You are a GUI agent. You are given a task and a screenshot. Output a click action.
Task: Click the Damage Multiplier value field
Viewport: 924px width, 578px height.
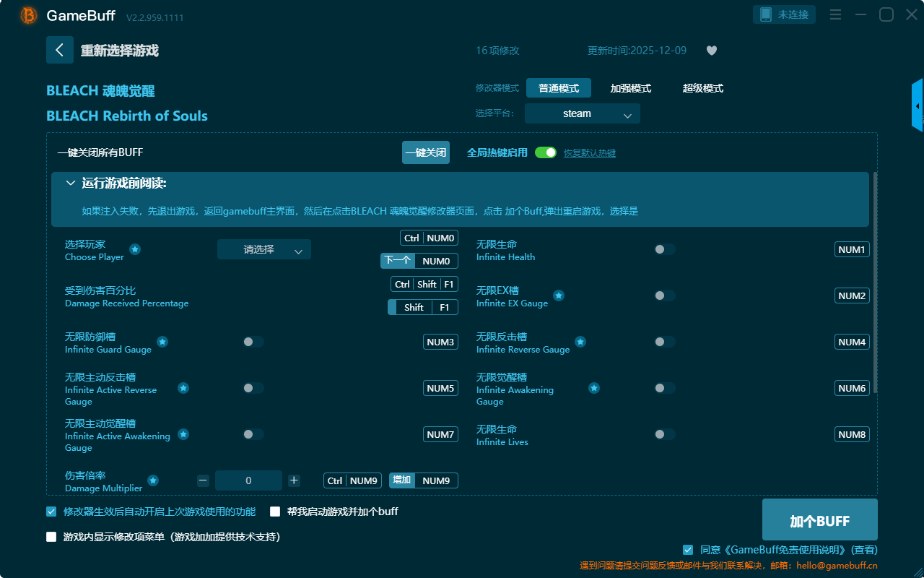248,480
